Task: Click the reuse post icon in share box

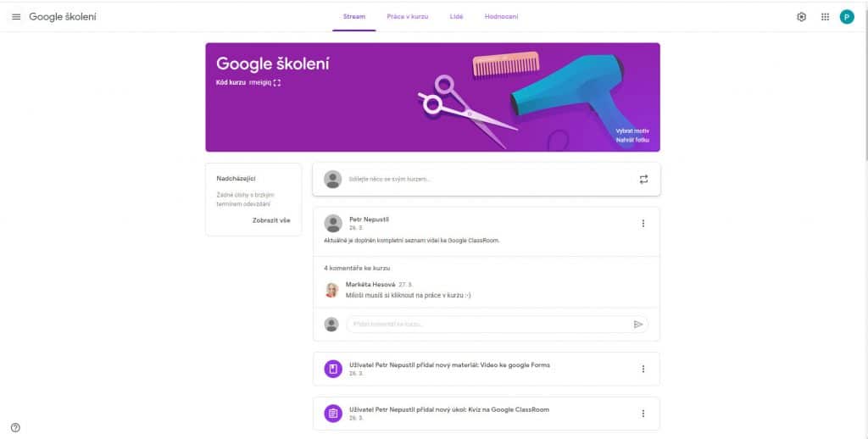Action: tap(643, 180)
